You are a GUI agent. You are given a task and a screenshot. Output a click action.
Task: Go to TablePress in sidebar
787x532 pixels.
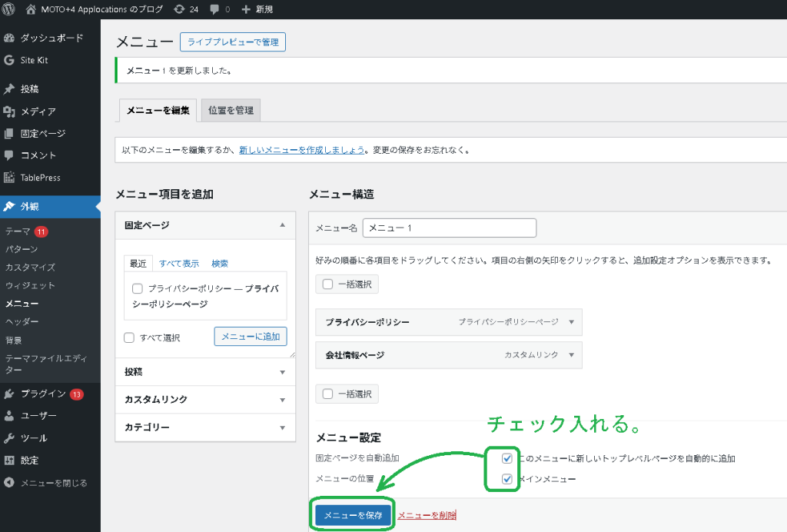40,178
